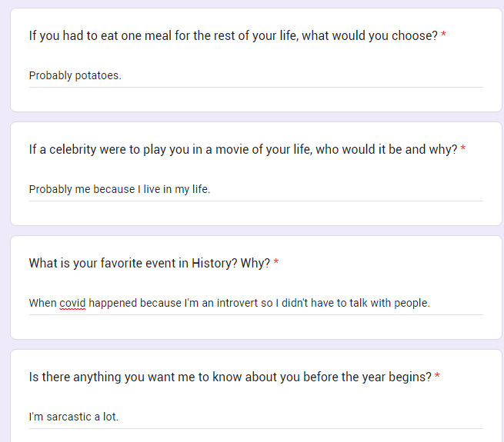Click the favorite History event answer field
Image resolution: width=504 pixels, height=442 pixels.
pos(256,303)
